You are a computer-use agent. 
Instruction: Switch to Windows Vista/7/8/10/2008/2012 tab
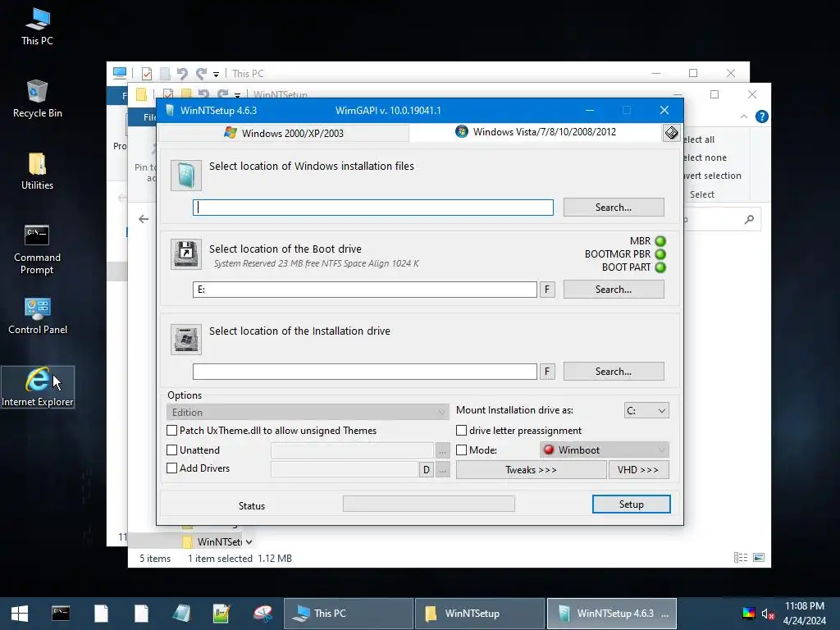[536, 132]
